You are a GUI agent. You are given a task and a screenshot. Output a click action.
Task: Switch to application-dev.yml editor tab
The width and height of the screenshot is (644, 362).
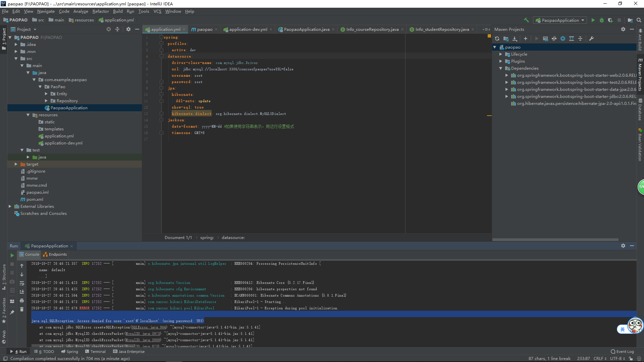pyautogui.click(x=248, y=29)
